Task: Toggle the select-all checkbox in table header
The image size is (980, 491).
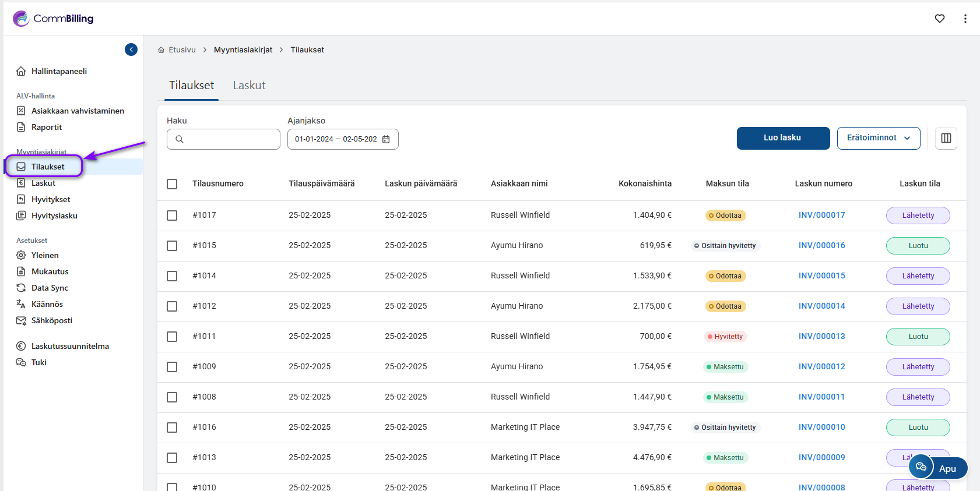Action: [172, 184]
